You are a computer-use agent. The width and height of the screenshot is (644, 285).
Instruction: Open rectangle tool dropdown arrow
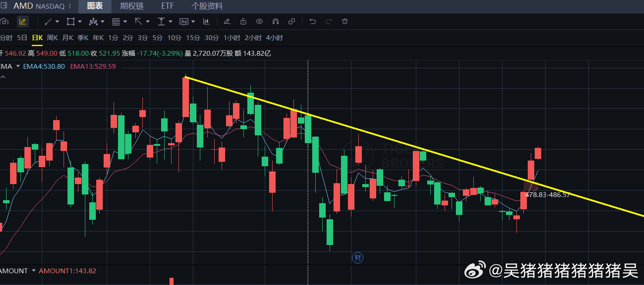(x=80, y=21)
